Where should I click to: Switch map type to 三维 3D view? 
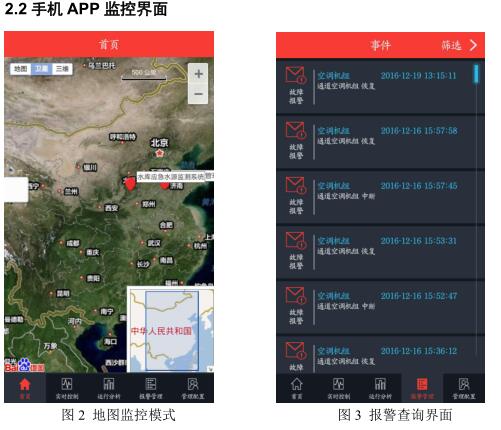coord(62,69)
